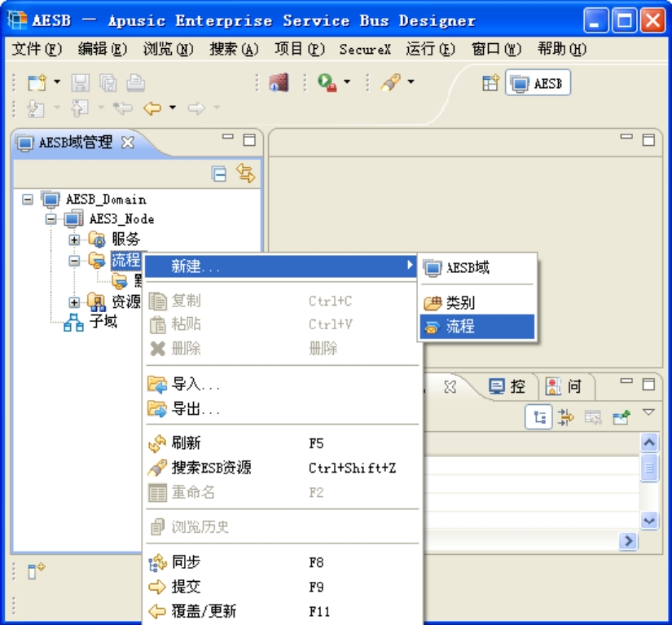This screenshot has height=625, width=672.
Task: Open the 编辑 menu
Action: 103,49
